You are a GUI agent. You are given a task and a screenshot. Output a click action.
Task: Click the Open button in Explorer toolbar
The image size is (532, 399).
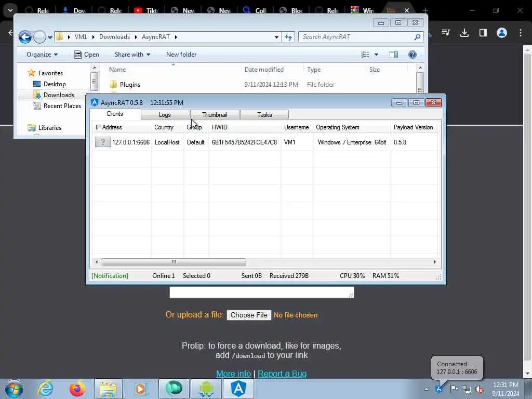click(87, 55)
